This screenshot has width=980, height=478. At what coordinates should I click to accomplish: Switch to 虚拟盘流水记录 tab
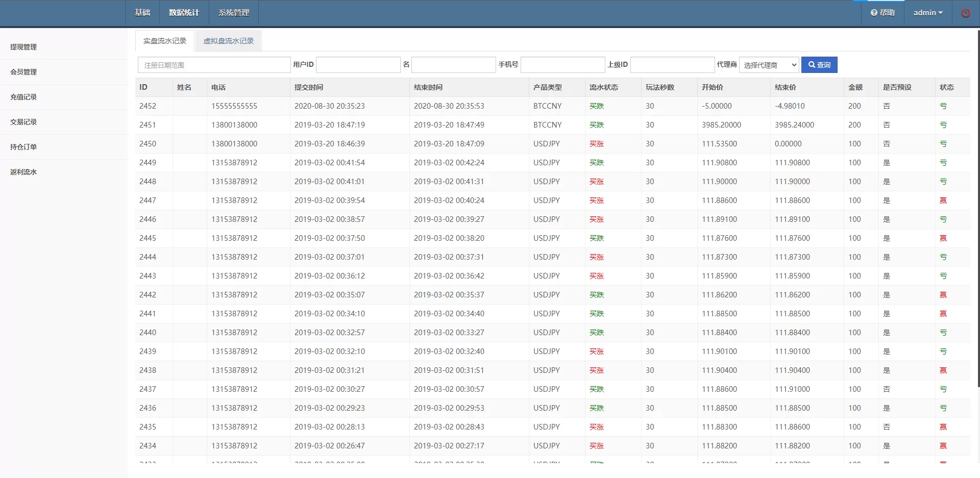click(228, 41)
